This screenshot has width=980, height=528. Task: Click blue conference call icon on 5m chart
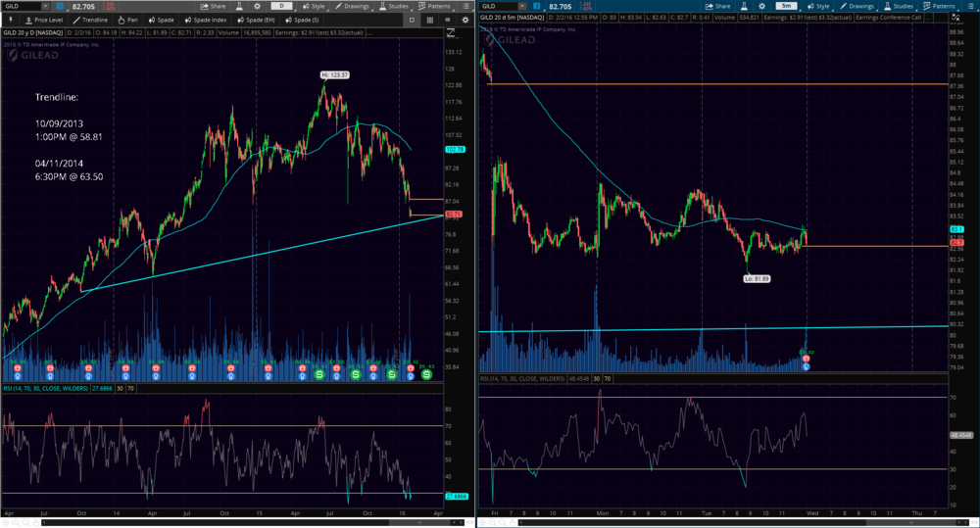click(807, 366)
